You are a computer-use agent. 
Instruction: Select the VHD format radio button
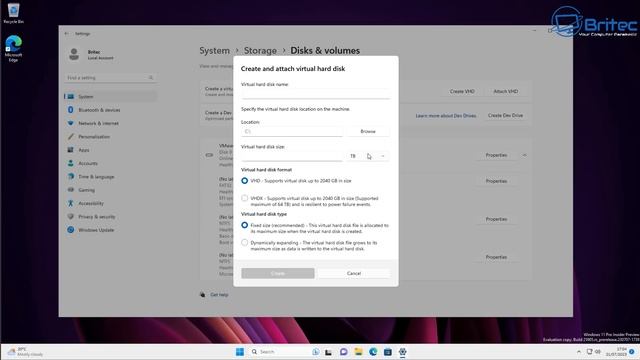[244, 180]
